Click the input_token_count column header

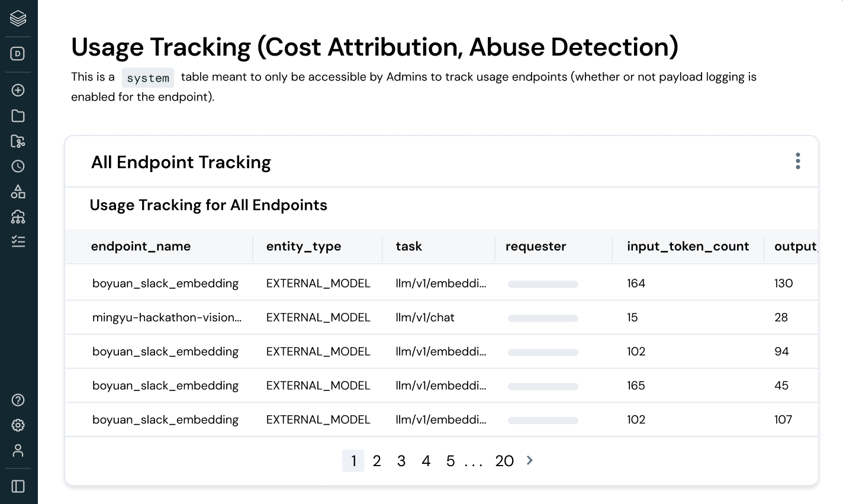click(x=688, y=246)
